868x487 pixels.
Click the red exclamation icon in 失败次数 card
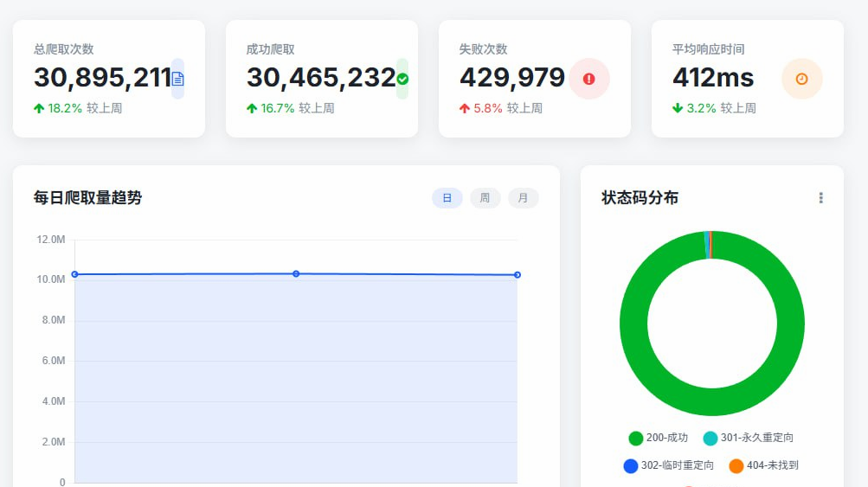pos(589,79)
